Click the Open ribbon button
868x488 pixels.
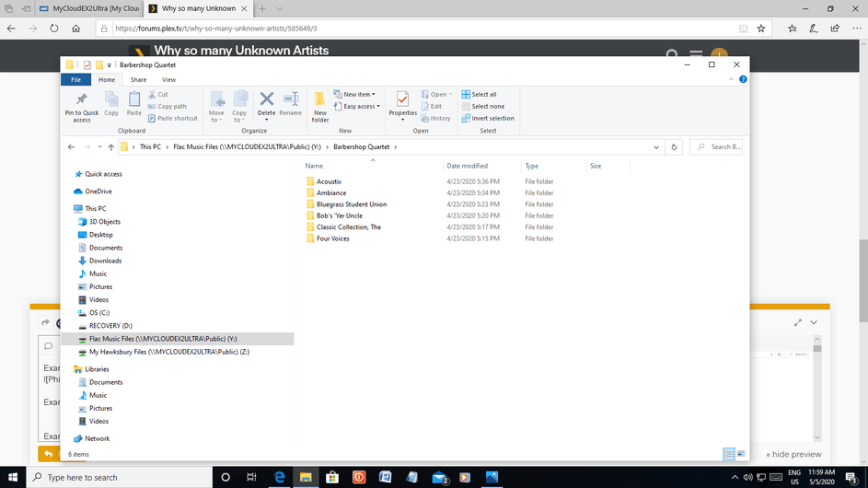point(437,95)
